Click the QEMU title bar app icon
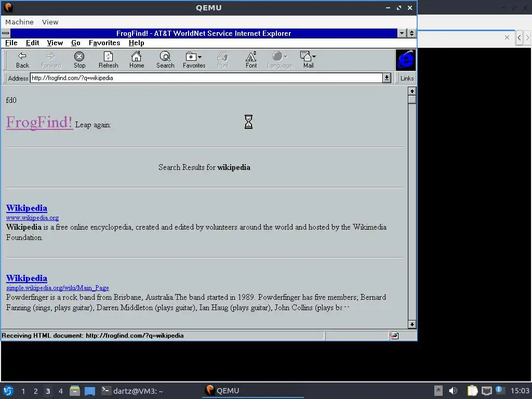 (8, 7)
